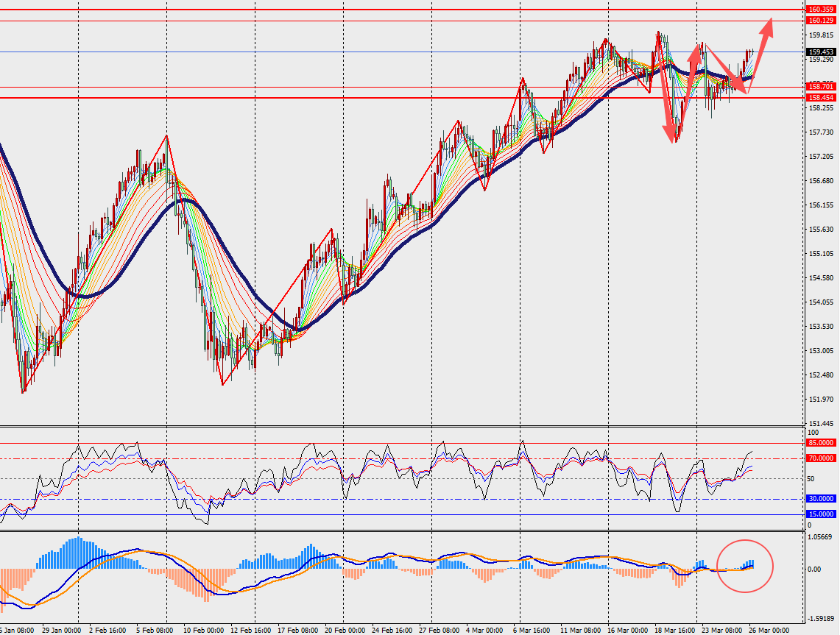
Task: Click the 70.0000 oscillator level label
Action: click(821, 458)
